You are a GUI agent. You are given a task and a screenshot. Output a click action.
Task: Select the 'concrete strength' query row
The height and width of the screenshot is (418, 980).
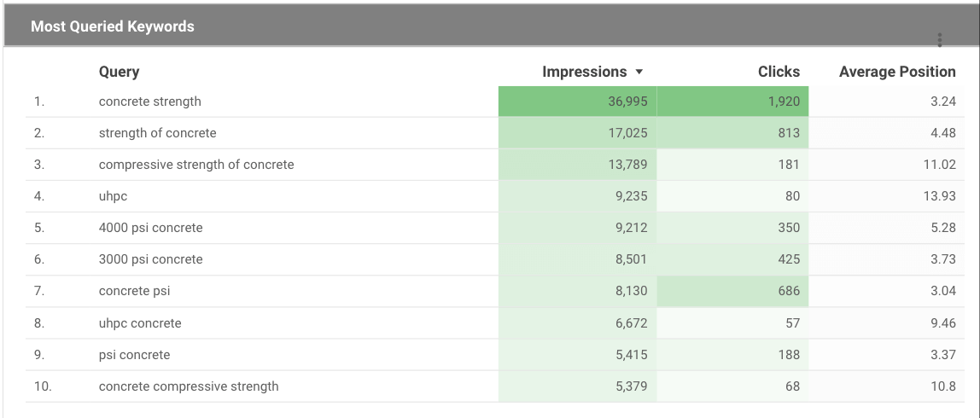pyautogui.click(x=495, y=102)
